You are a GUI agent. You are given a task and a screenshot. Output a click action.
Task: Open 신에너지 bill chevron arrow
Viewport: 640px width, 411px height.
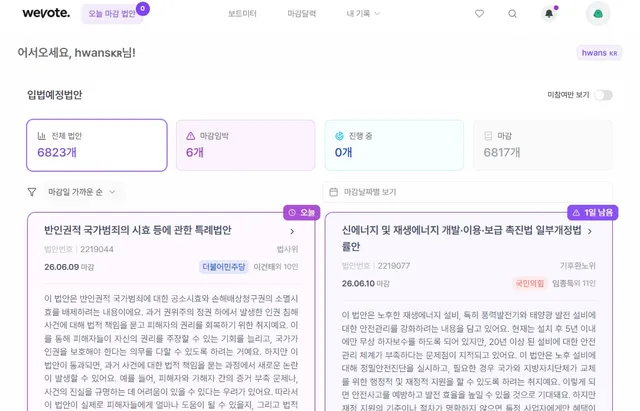pos(590,231)
